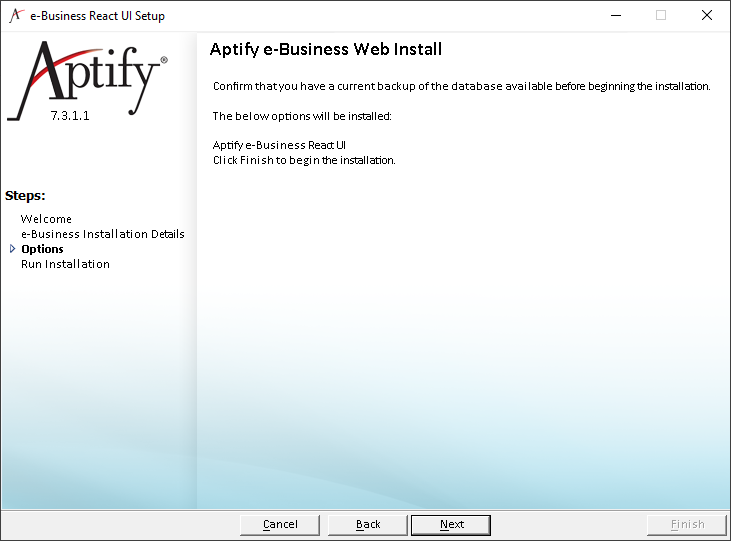Screen dimensions: 731x541
Task: Click 'Click Finish to begin the installation' text
Action: (x=304, y=160)
